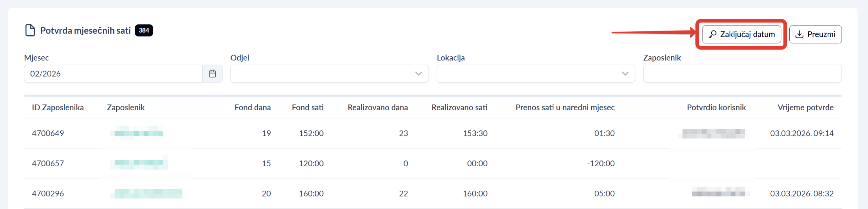Sort by Vrijeme potvrde column

(x=805, y=108)
